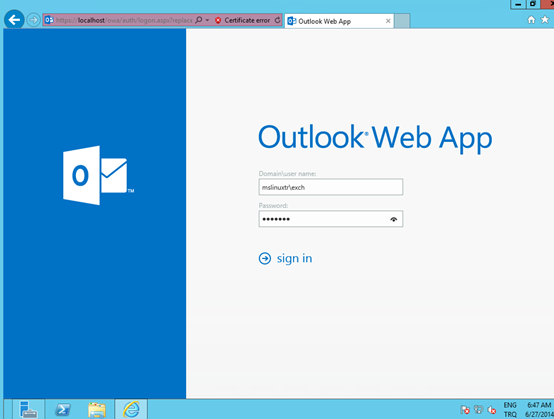Open a new blank tab
This screenshot has width=554, height=419.
tap(402, 21)
